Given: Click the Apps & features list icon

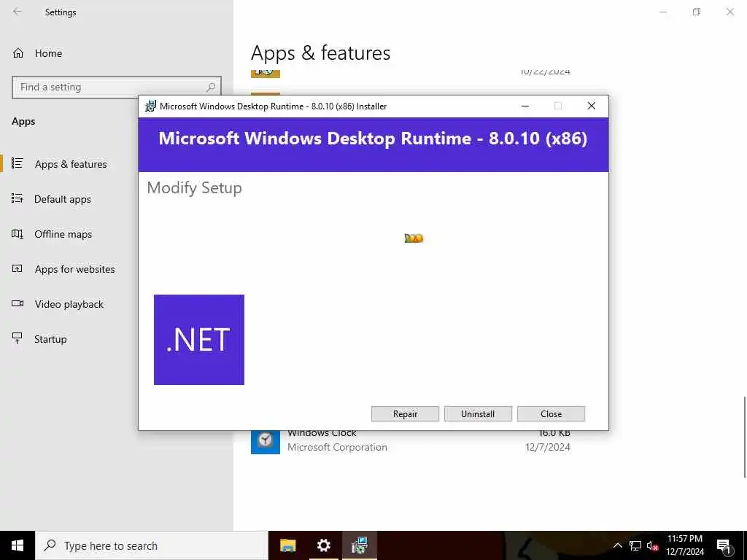Looking at the screenshot, I should point(18,163).
